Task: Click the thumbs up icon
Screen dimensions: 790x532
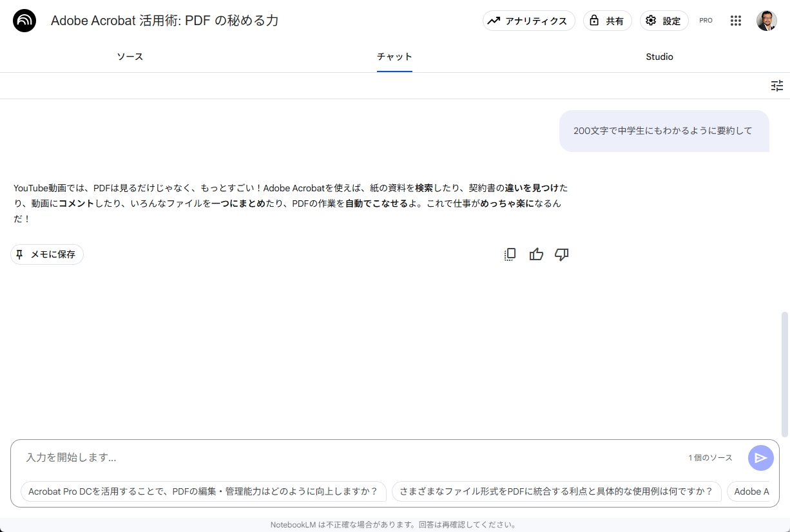Action: click(536, 254)
